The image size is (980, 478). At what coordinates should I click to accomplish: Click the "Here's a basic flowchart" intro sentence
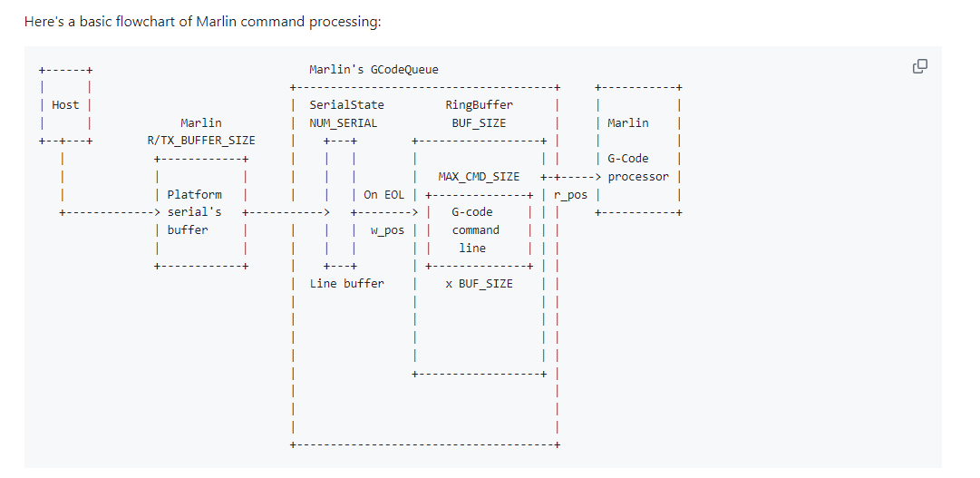pyautogui.click(x=203, y=22)
